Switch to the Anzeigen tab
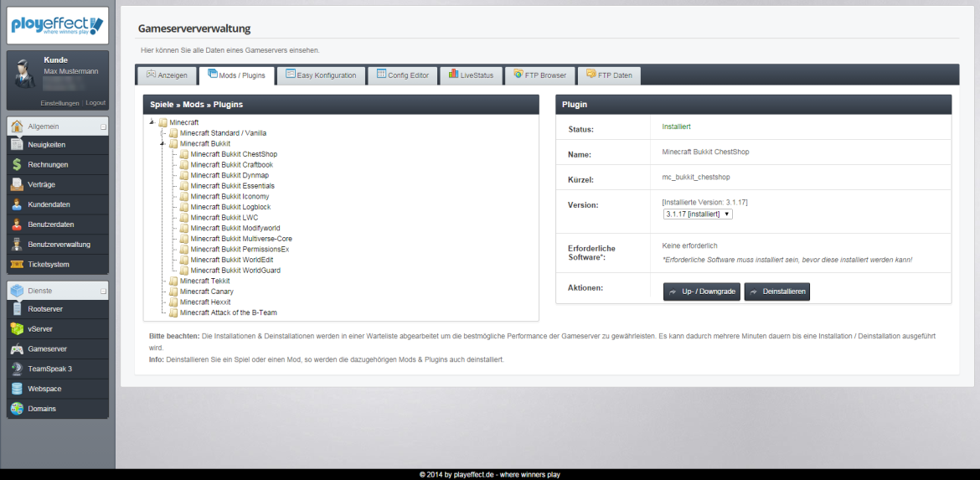Image resolution: width=980 pixels, height=480 pixels. coord(166,75)
